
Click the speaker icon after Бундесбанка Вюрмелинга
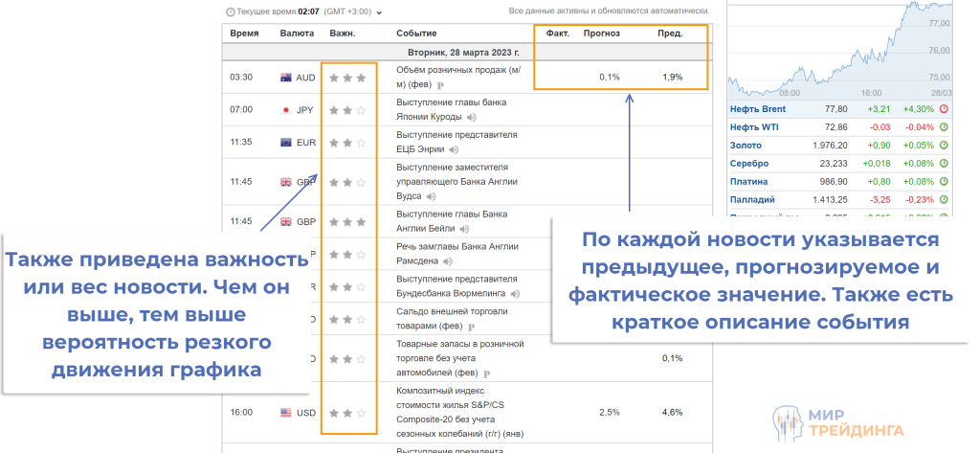516,294
